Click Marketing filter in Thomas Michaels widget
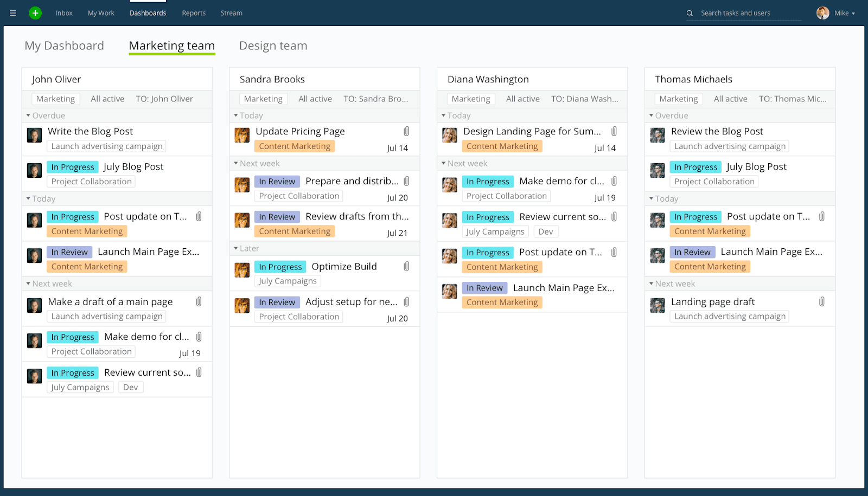 [x=679, y=99]
